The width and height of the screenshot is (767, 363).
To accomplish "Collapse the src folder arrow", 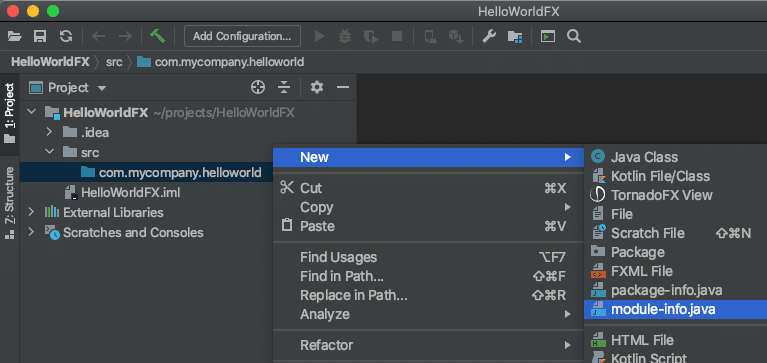I will (49, 152).
